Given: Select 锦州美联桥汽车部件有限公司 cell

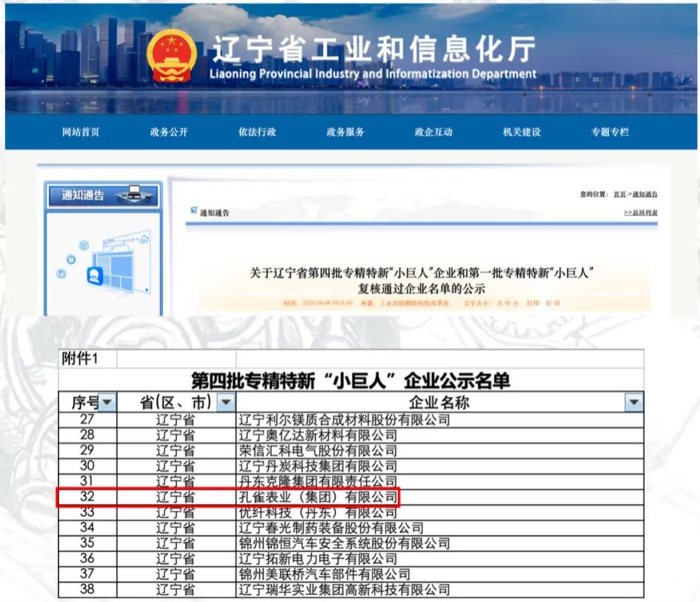Looking at the screenshot, I should coord(440,574).
